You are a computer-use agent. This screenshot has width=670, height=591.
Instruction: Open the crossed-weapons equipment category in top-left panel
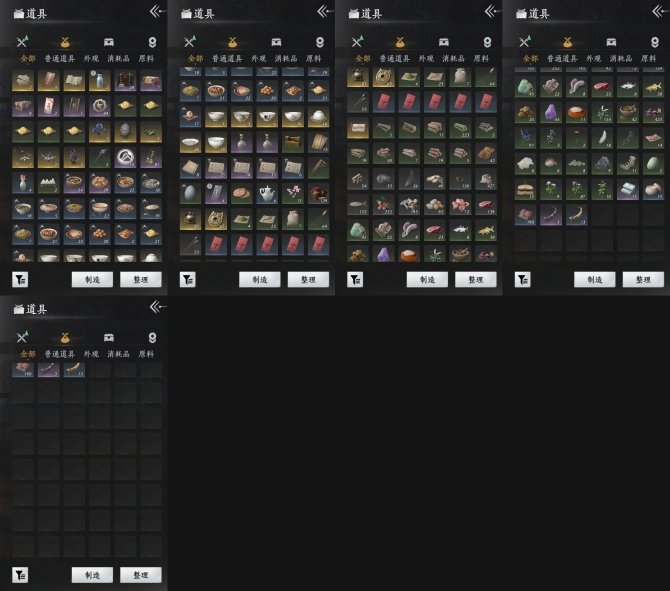[x=22, y=41]
